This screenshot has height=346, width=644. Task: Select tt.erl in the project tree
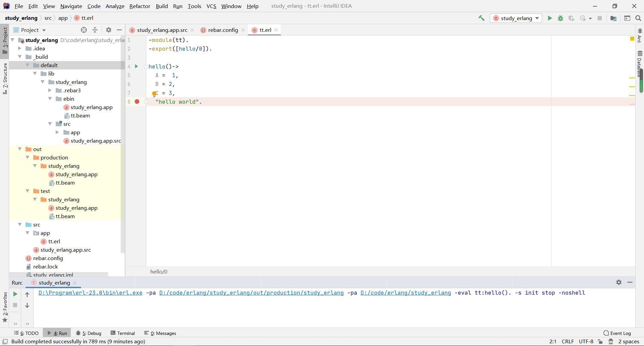click(54, 241)
